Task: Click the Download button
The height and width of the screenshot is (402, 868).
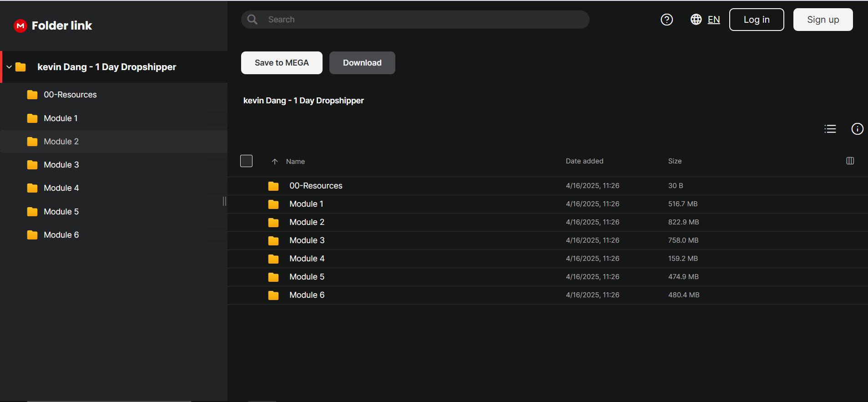Action: point(362,63)
